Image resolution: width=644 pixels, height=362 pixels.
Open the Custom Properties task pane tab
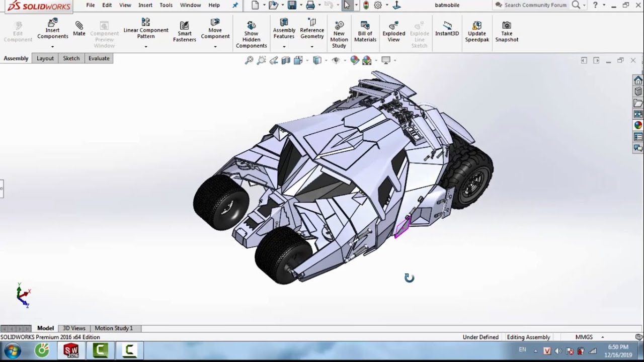638,137
